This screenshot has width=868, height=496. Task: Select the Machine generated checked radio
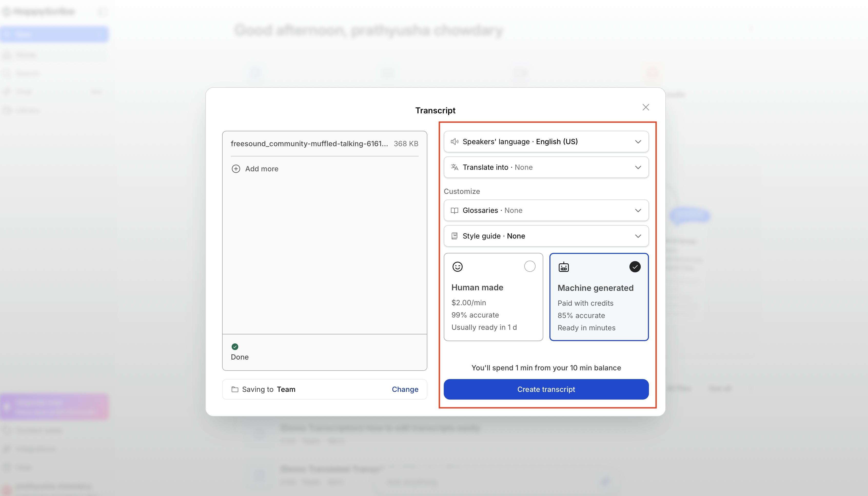pyautogui.click(x=635, y=267)
